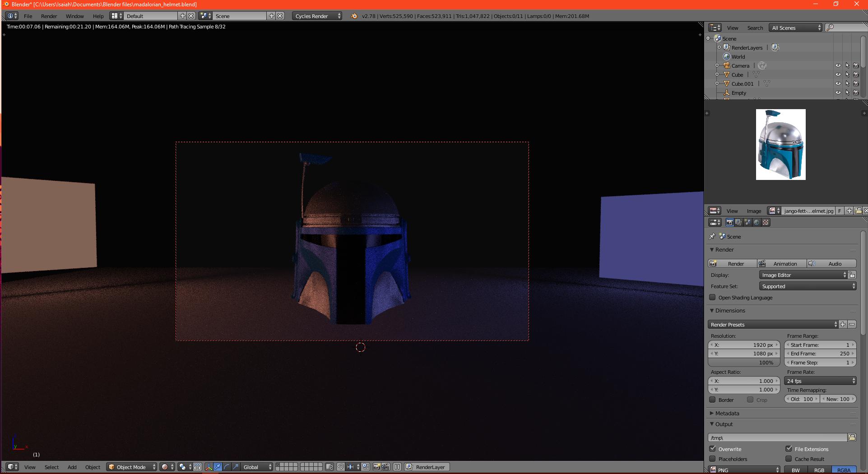Select the scale manipulator icon
The height and width of the screenshot is (474, 868).
tap(236, 467)
